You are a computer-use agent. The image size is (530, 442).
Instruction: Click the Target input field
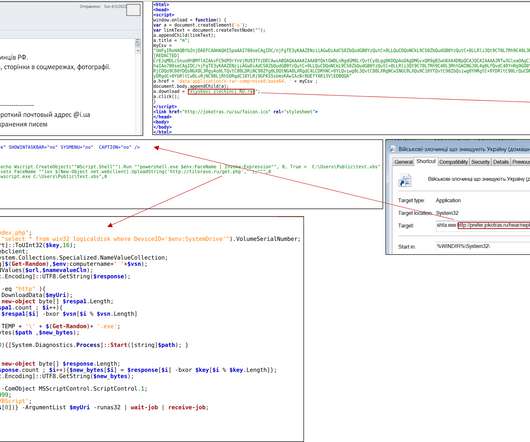pos(483,225)
